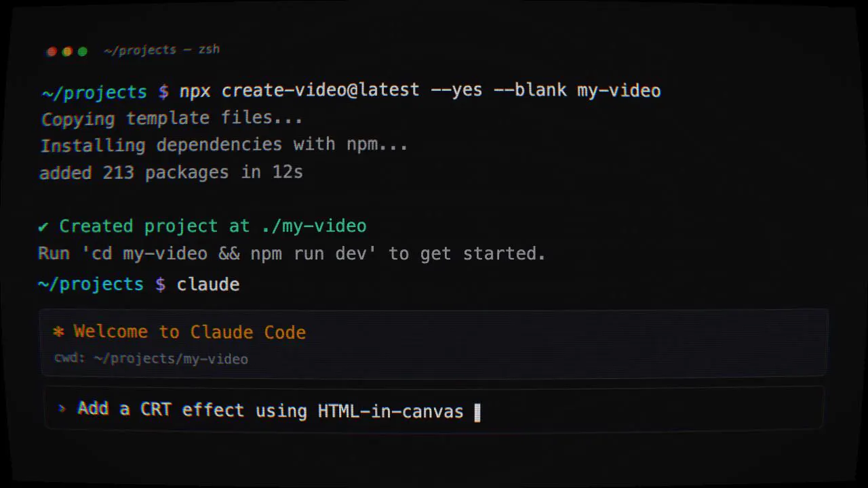The width and height of the screenshot is (868, 488).
Task: Click the orange Claude asterisk logo
Action: point(59,331)
